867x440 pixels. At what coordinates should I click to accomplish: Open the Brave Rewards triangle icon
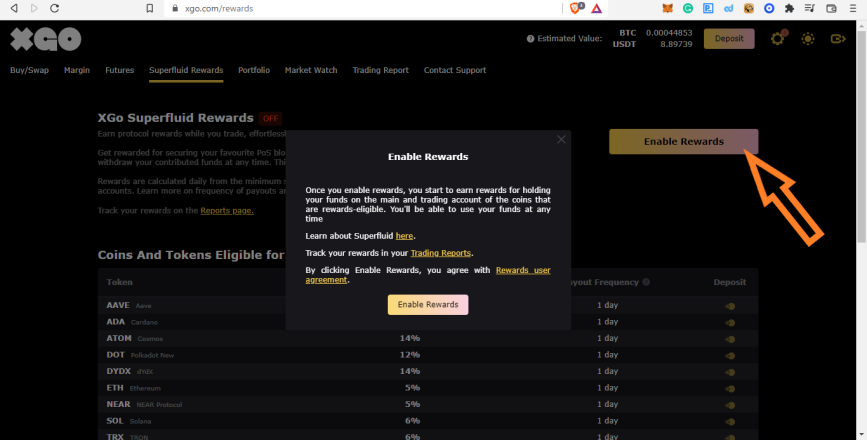coord(596,8)
